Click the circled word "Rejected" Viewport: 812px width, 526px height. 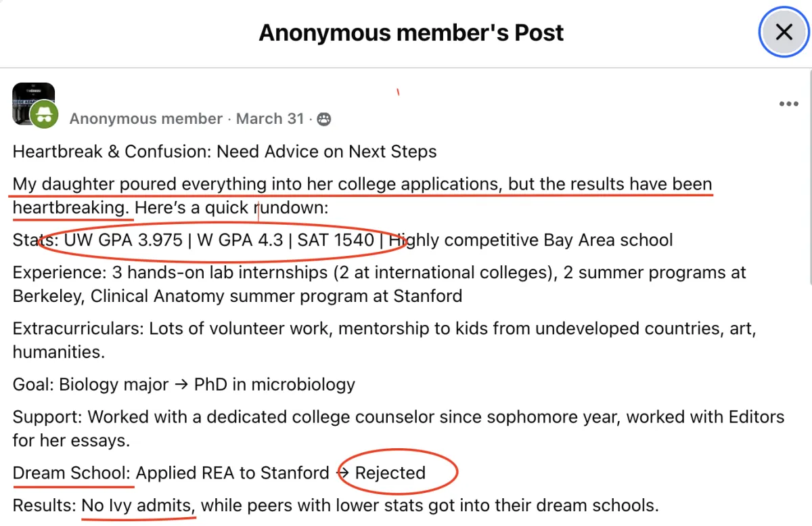click(x=390, y=473)
